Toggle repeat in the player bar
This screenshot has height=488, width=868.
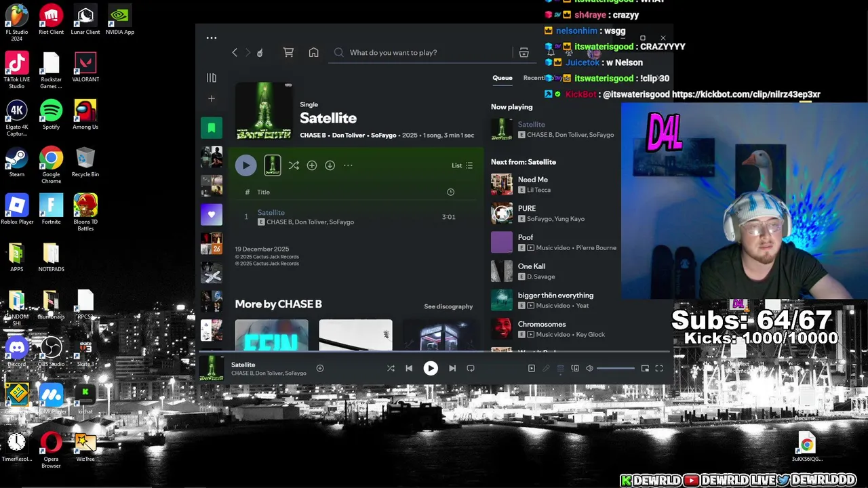coord(471,369)
